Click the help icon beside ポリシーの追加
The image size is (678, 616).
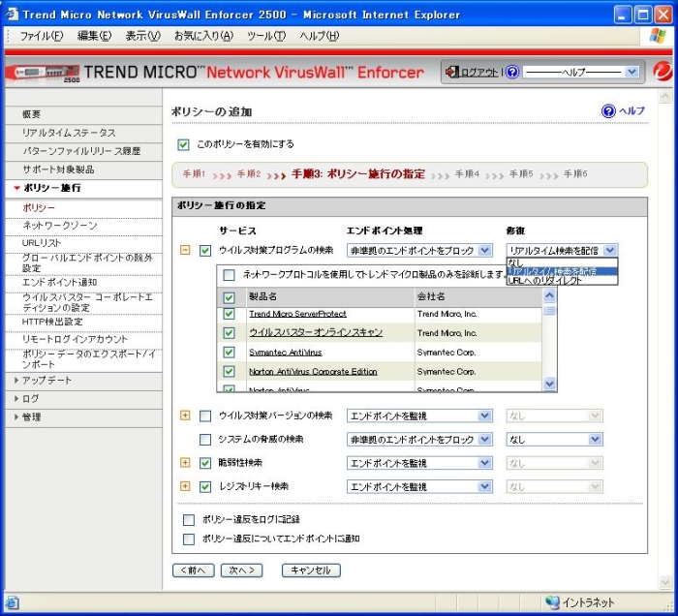point(608,111)
